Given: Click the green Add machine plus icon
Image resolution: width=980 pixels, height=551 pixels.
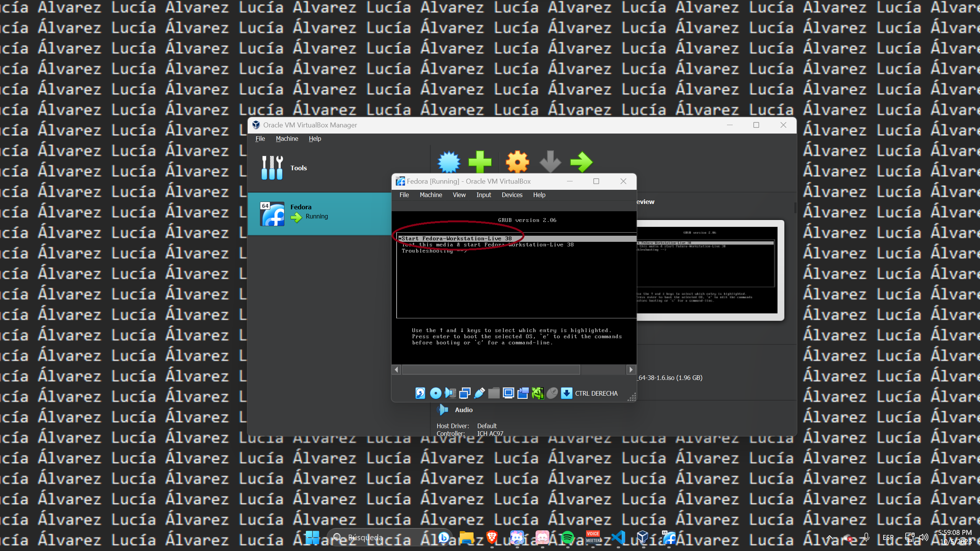Looking at the screenshot, I should (480, 162).
